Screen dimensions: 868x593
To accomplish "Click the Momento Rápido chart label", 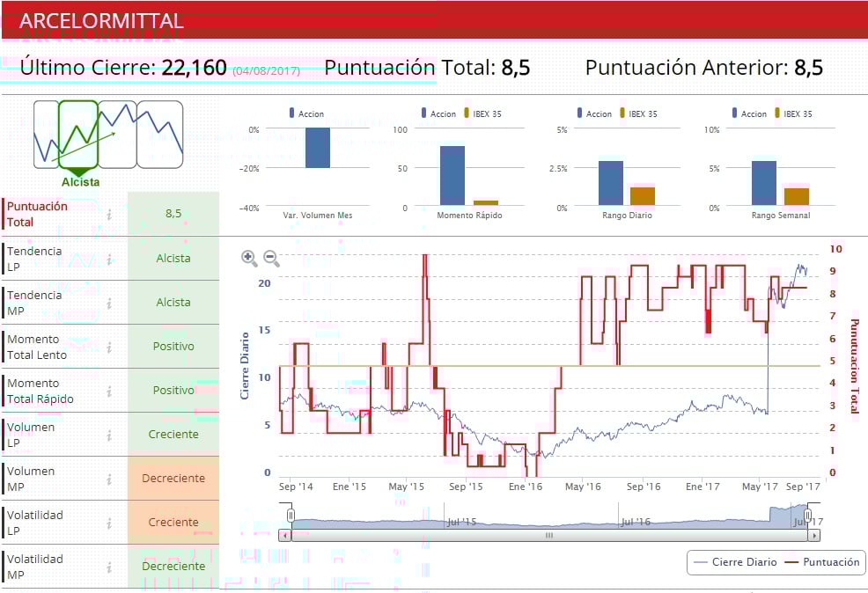I will pos(469,216).
